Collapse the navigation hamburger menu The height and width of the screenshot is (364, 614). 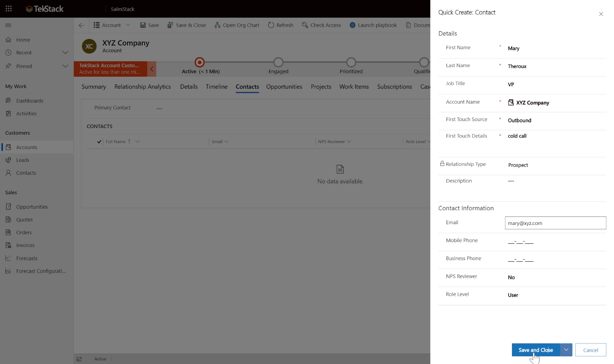click(x=8, y=25)
